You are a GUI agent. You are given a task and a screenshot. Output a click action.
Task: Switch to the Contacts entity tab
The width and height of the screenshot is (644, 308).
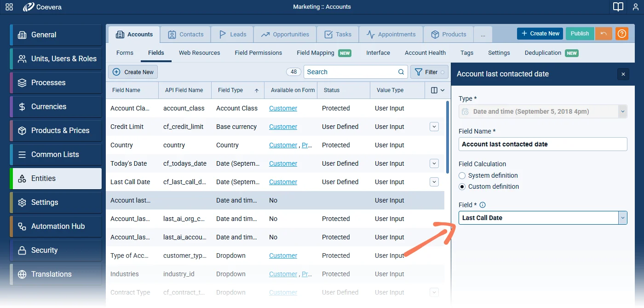coord(185,35)
